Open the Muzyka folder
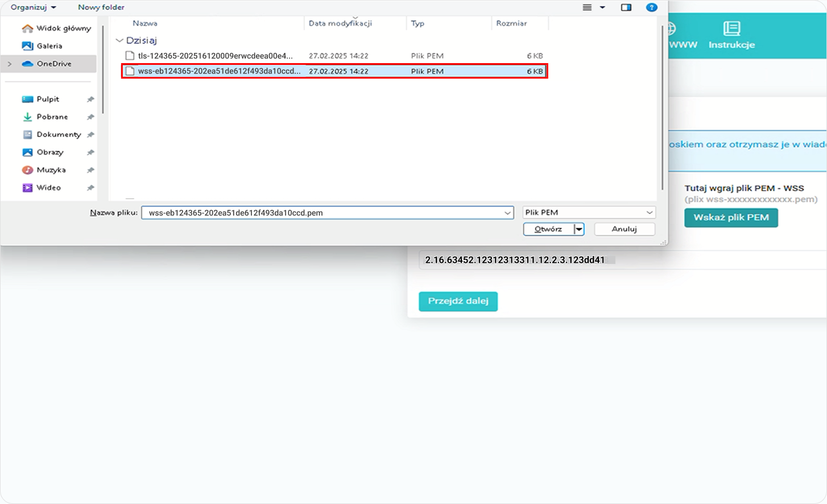Screen dimensions: 827x504 (51, 170)
